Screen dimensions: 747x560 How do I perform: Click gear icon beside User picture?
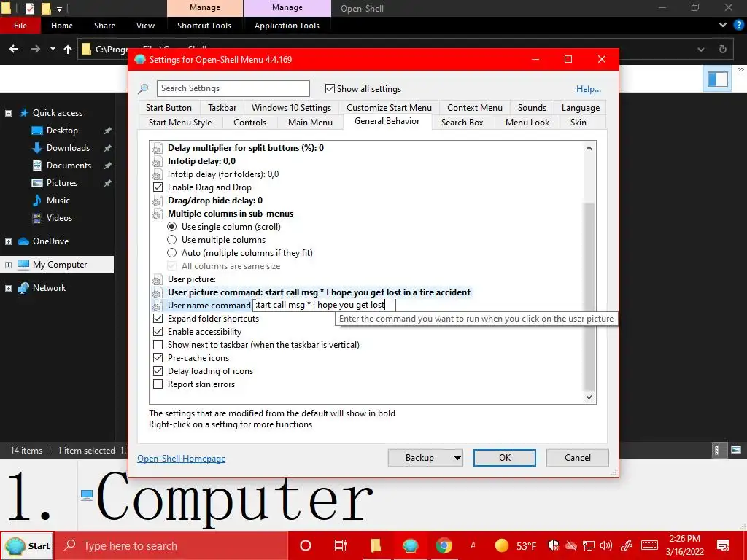tap(157, 279)
